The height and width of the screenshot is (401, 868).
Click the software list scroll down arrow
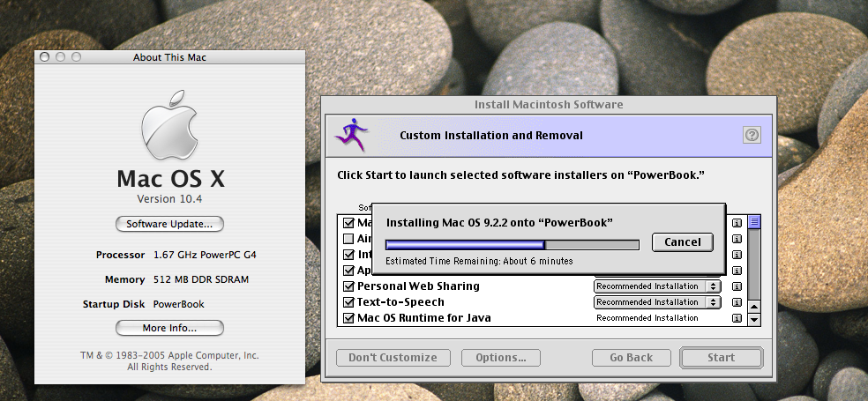coord(754,318)
